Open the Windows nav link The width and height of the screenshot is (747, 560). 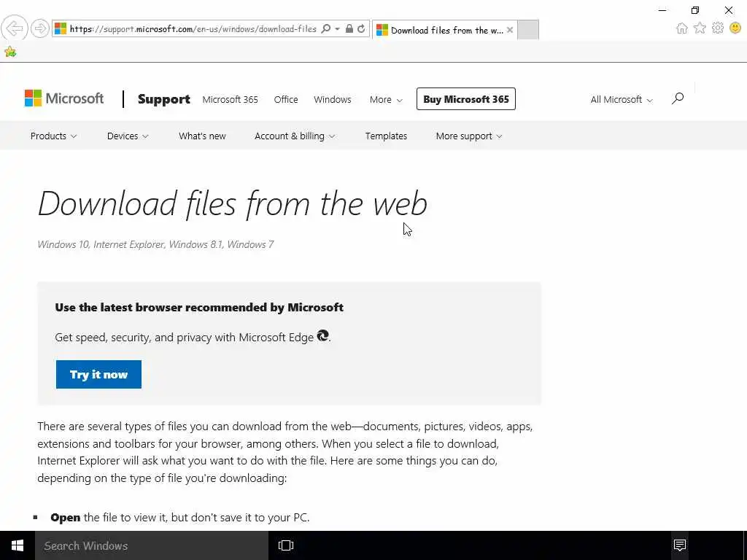[x=332, y=99]
